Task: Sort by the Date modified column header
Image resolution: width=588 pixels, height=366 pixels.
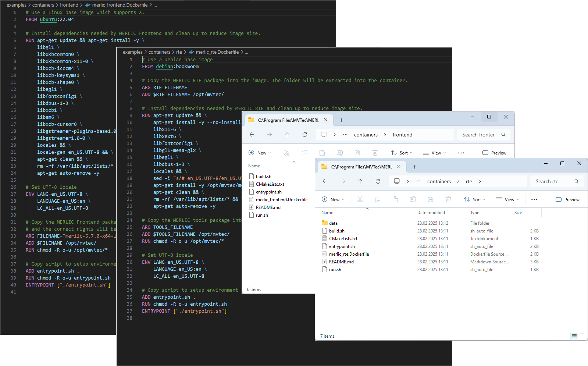Action: click(431, 213)
